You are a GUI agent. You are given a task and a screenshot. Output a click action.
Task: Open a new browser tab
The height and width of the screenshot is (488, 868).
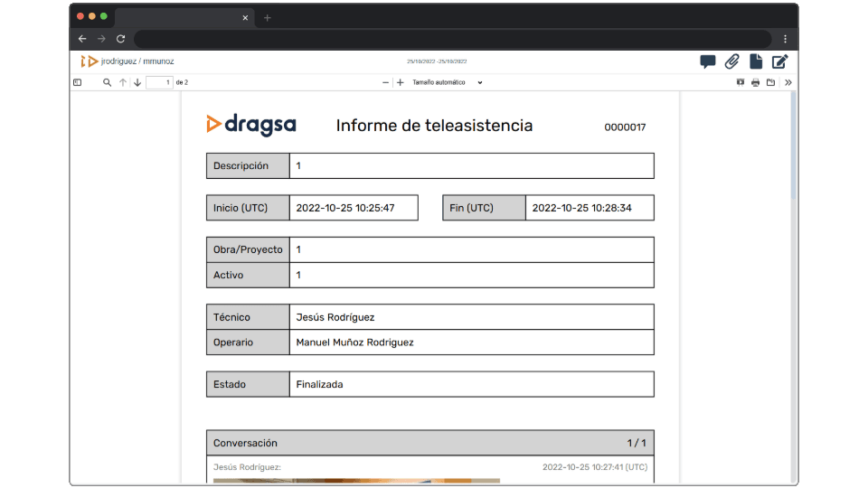268,18
